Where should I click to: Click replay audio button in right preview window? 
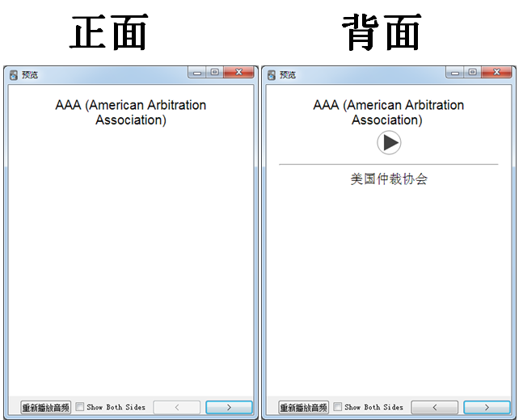(x=303, y=407)
